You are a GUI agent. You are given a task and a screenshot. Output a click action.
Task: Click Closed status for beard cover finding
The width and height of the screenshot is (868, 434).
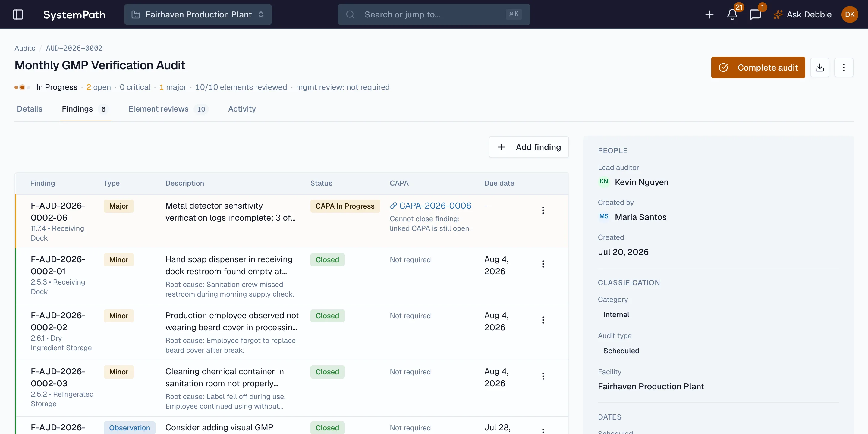[x=327, y=315]
